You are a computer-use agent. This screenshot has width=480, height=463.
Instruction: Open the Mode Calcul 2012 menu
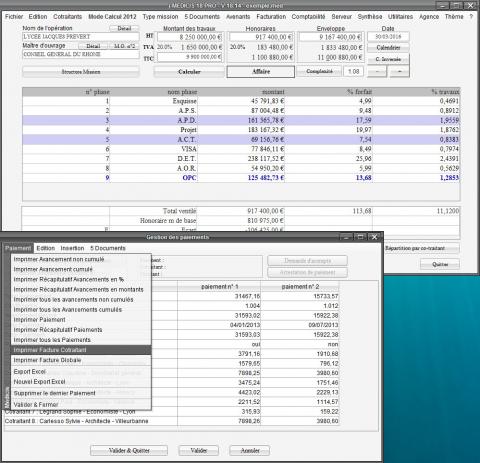pyautogui.click(x=112, y=16)
